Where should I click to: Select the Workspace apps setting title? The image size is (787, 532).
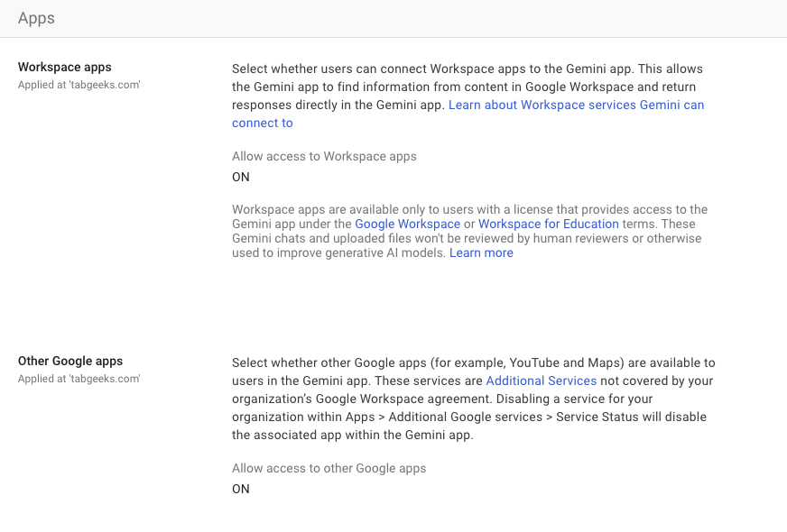[x=65, y=68]
